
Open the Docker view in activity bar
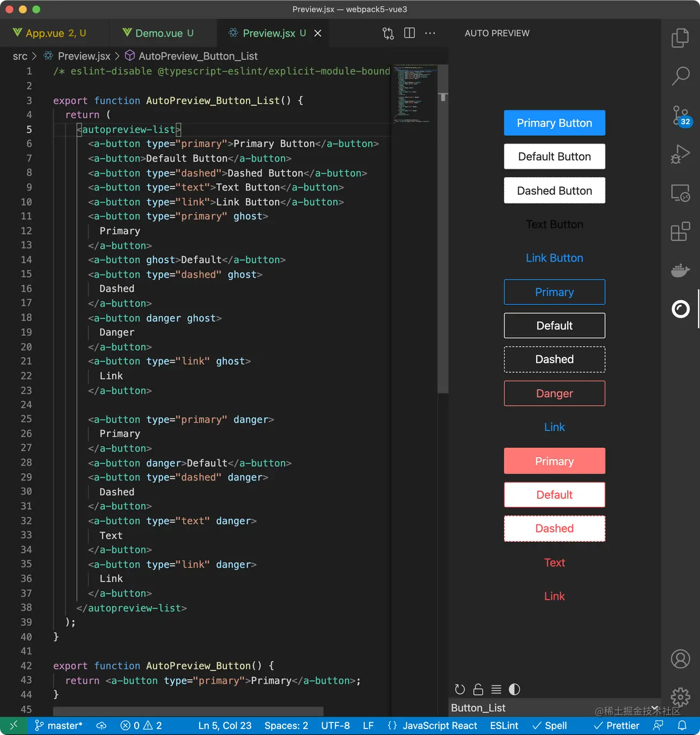click(x=680, y=270)
